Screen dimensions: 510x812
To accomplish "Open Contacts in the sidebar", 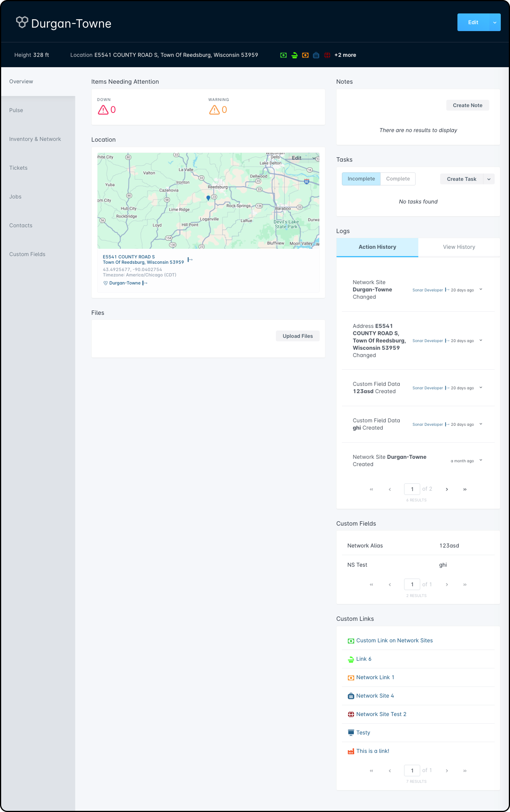I will coord(21,225).
